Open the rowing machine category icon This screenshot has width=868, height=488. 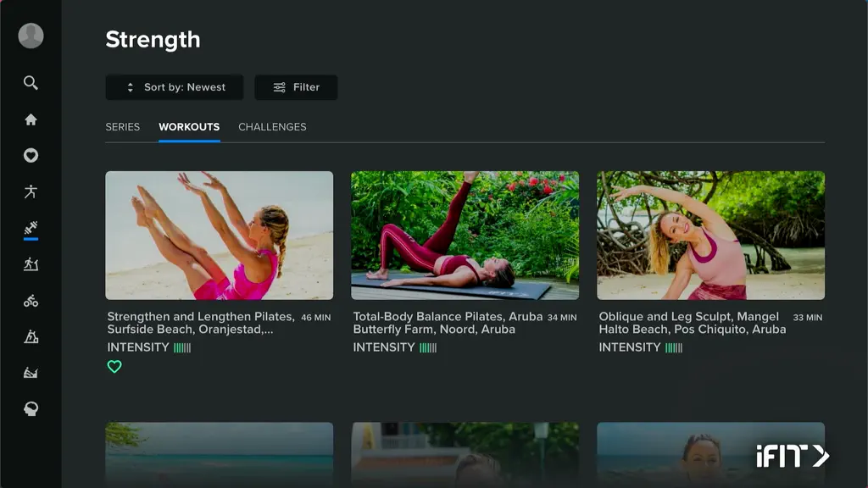[x=31, y=373]
